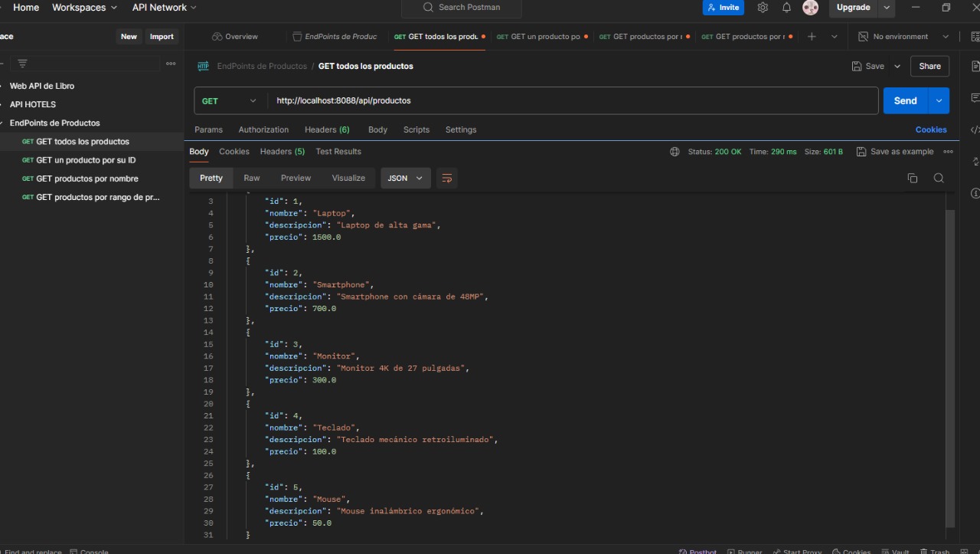The width and height of the screenshot is (980, 554).
Task: Open the dropdown arrow beside Upgrade
Action: (887, 8)
